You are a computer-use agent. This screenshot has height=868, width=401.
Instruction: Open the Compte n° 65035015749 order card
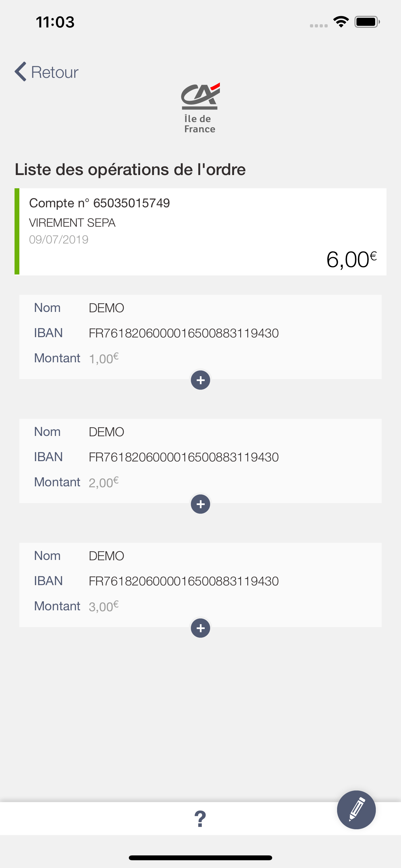(200, 232)
